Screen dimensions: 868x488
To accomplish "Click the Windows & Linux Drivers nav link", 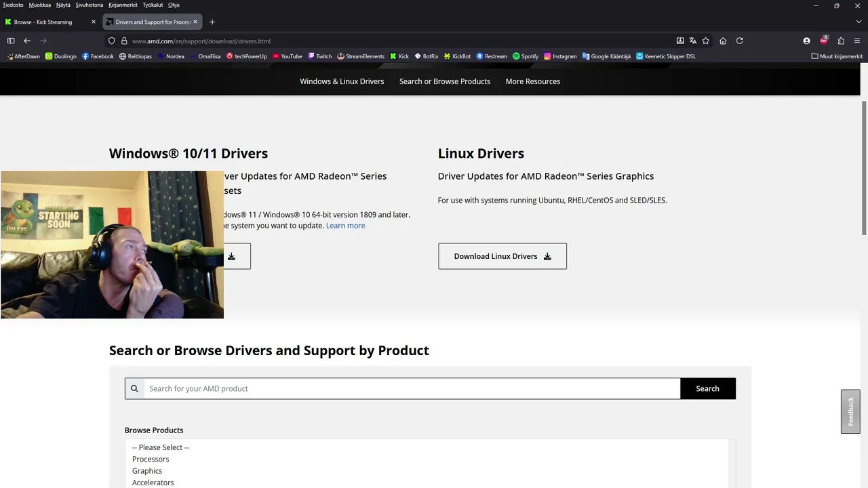I will [342, 81].
